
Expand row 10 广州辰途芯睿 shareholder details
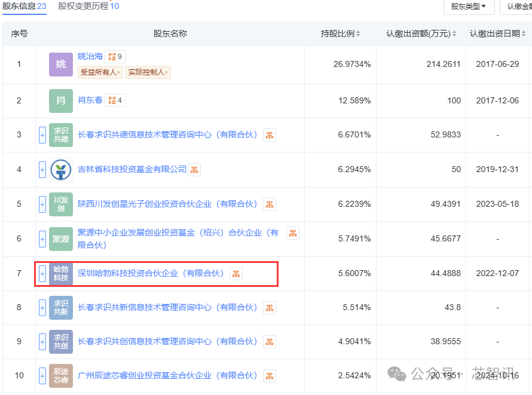42,376
